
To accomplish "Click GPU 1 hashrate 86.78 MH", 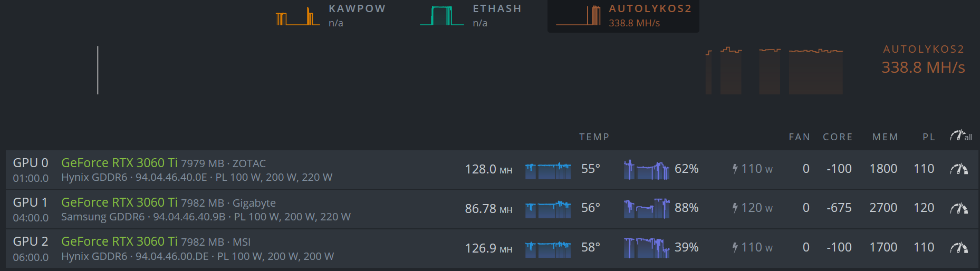I will tap(488, 209).
